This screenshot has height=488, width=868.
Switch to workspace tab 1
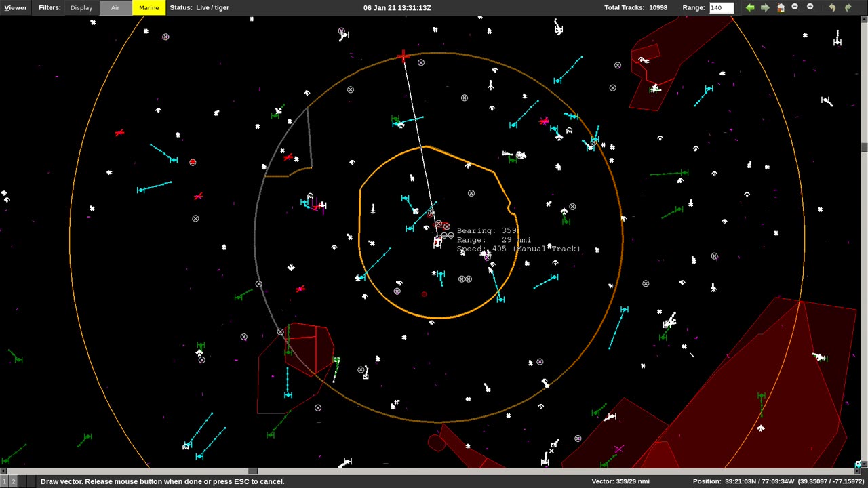tap(4, 481)
